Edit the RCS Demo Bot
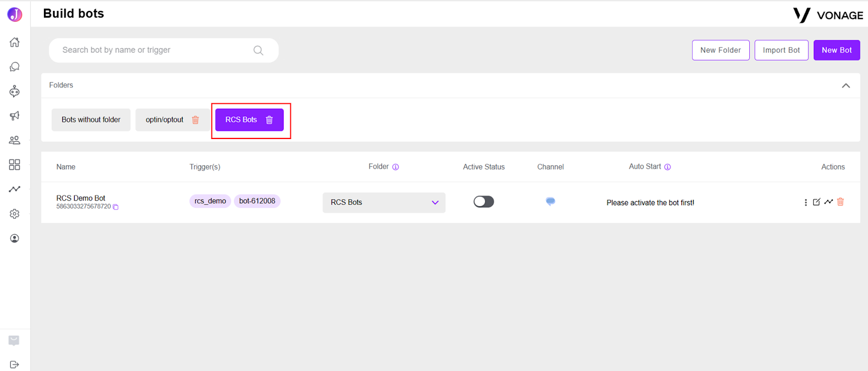 point(816,202)
